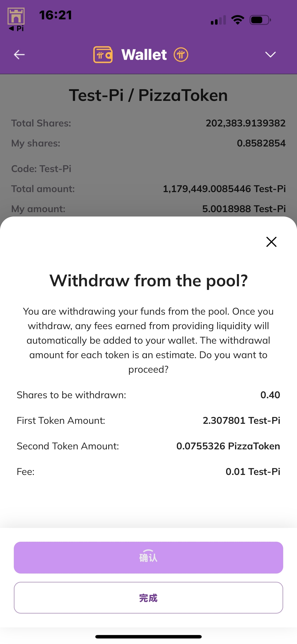The width and height of the screenshot is (297, 644).
Task: Tap the WiFi status icon
Action: pos(238,20)
